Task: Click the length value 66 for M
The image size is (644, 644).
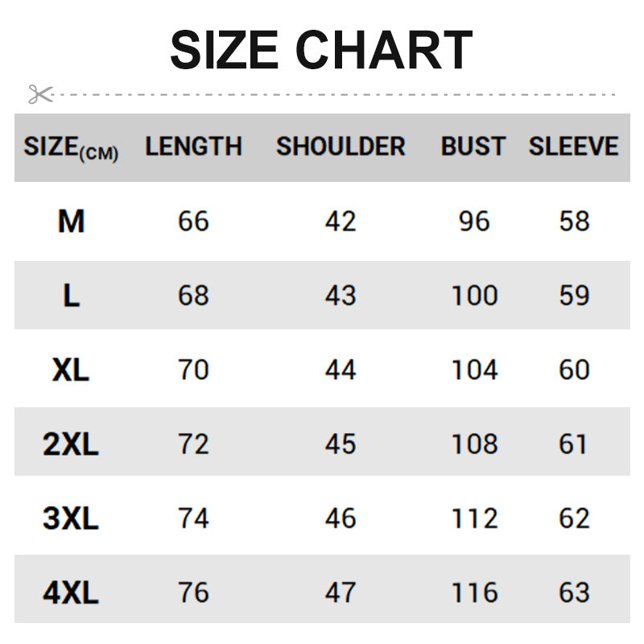Action: point(193,221)
